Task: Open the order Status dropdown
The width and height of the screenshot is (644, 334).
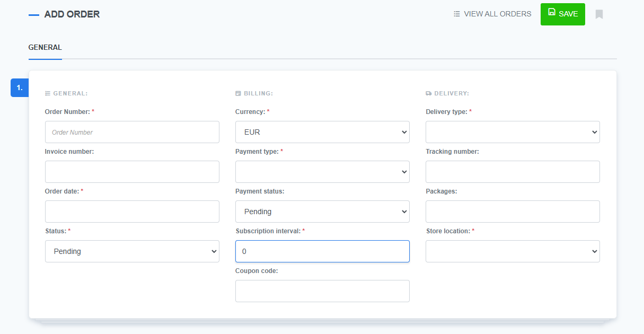Action: 132,251
